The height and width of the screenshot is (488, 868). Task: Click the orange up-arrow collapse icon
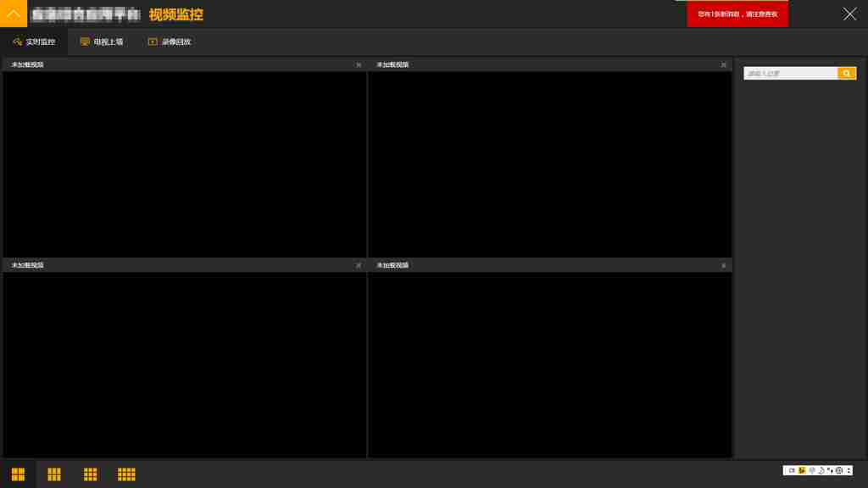tap(14, 14)
